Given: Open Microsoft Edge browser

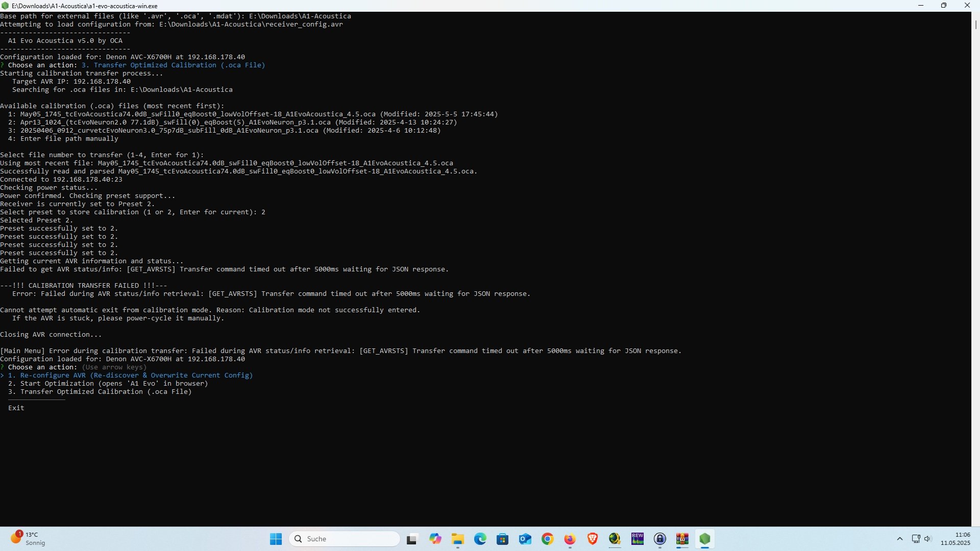Looking at the screenshot, I should coord(480,539).
